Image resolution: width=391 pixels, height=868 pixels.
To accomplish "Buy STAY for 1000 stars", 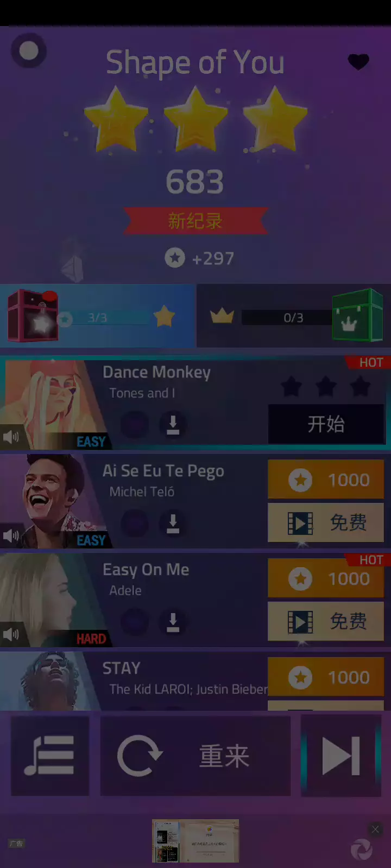I will click(326, 677).
